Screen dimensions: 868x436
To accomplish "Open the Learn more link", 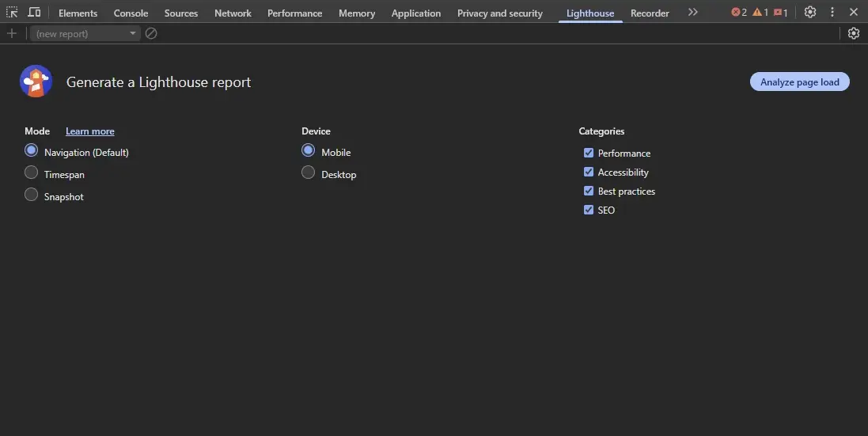I will pyautogui.click(x=89, y=131).
